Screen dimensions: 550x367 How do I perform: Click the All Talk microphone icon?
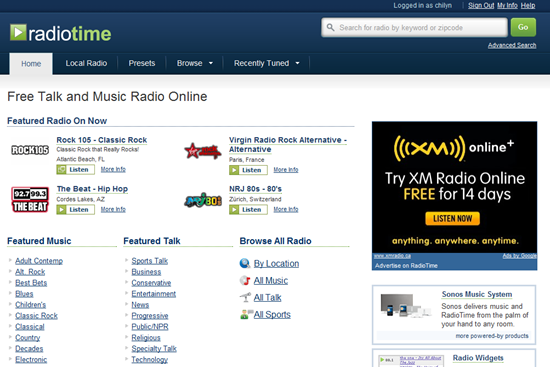(245, 297)
